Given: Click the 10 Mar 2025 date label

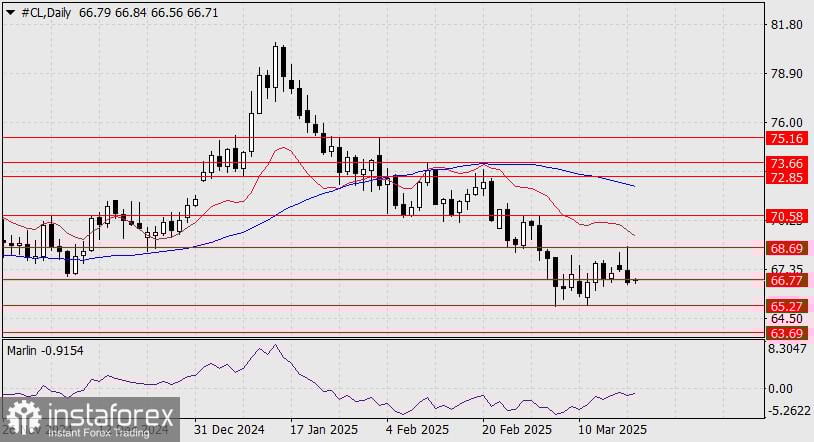Looking at the screenshot, I should click(613, 430).
